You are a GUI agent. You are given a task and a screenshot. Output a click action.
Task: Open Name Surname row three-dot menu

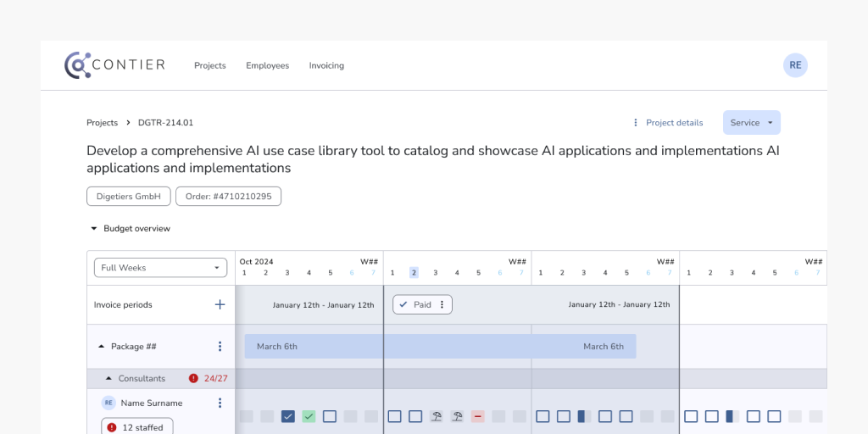tap(220, 403)
